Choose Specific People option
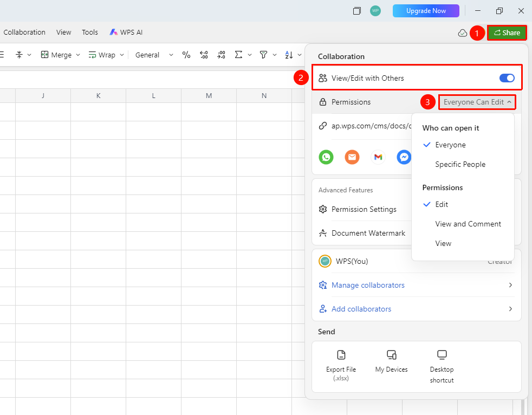 pyautogui.click(x=460, y=164)
